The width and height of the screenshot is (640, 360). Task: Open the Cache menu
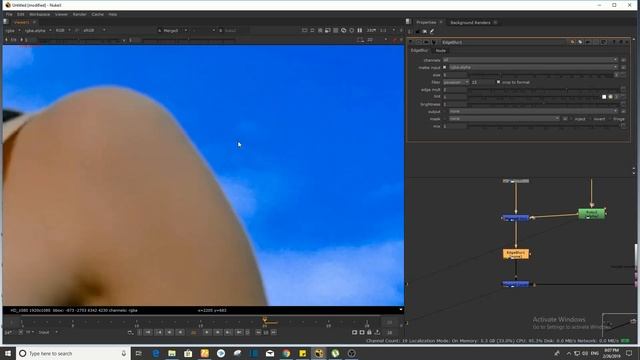coord(98,14)
